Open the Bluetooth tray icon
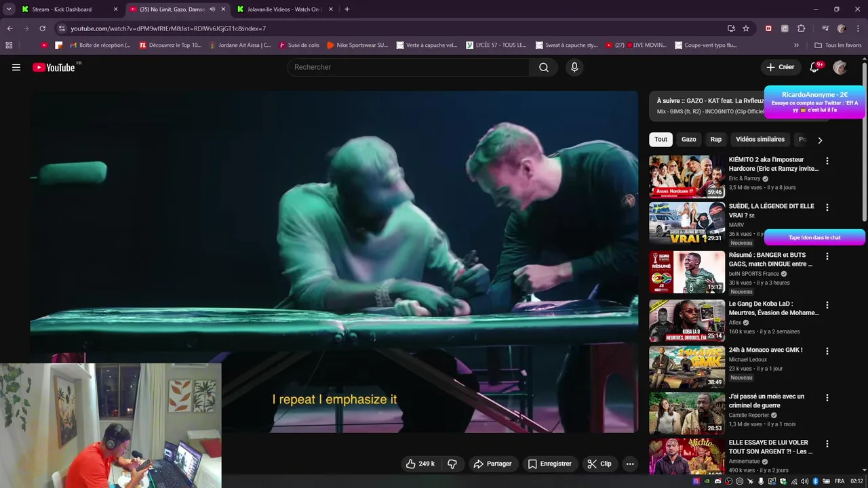The width and height of the screenshot is (868, 488). coord(816,481)
